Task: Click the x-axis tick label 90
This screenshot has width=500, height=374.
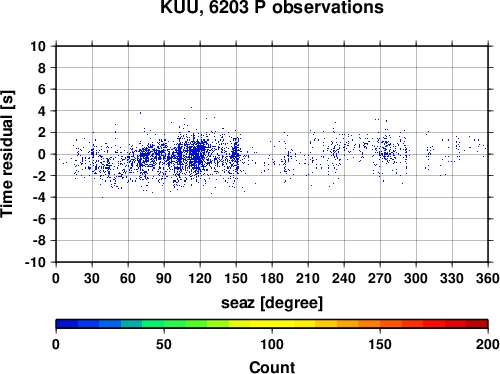Action: 164,278
